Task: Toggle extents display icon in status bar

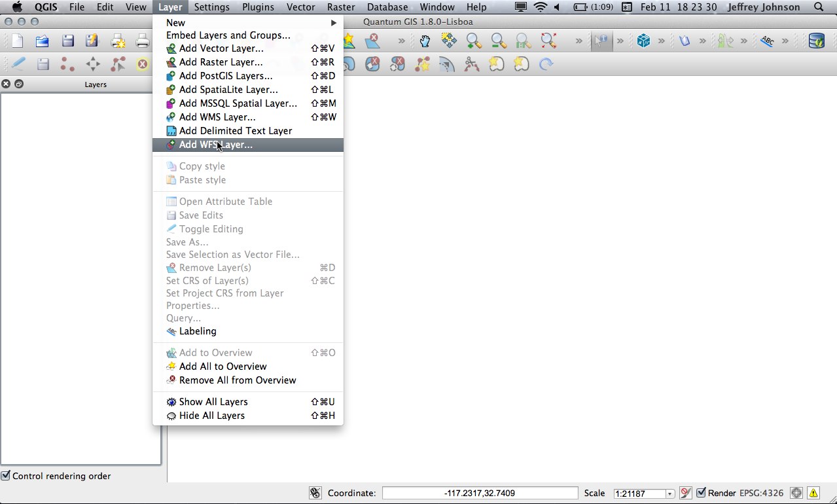Action: [x=315, y=493]
